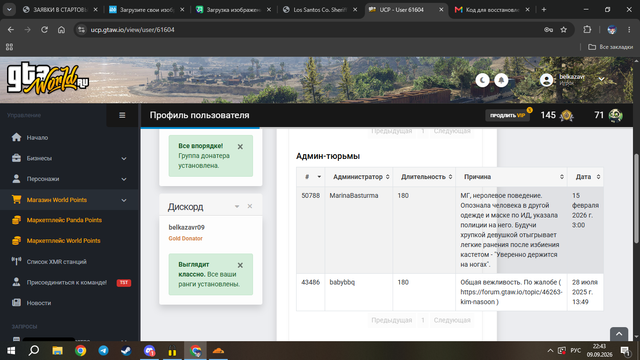Sort table by # column
This screenshot has width=640, height=360.
[311, 177]
